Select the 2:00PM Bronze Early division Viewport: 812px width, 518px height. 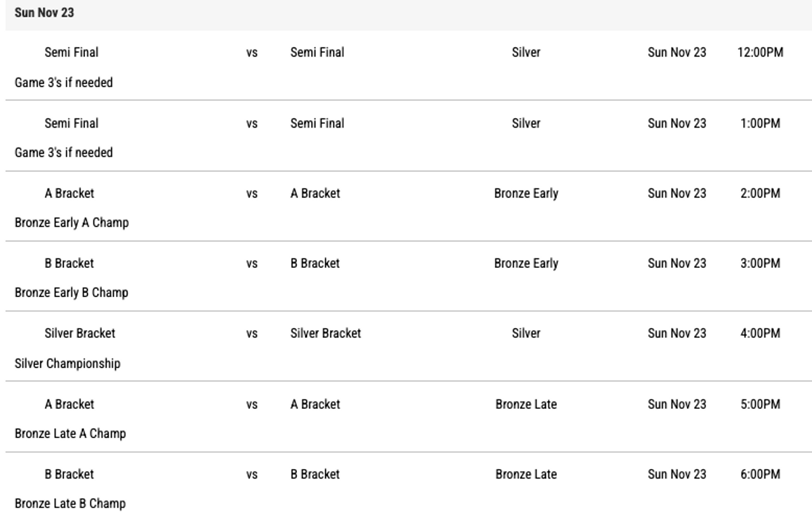526,194
